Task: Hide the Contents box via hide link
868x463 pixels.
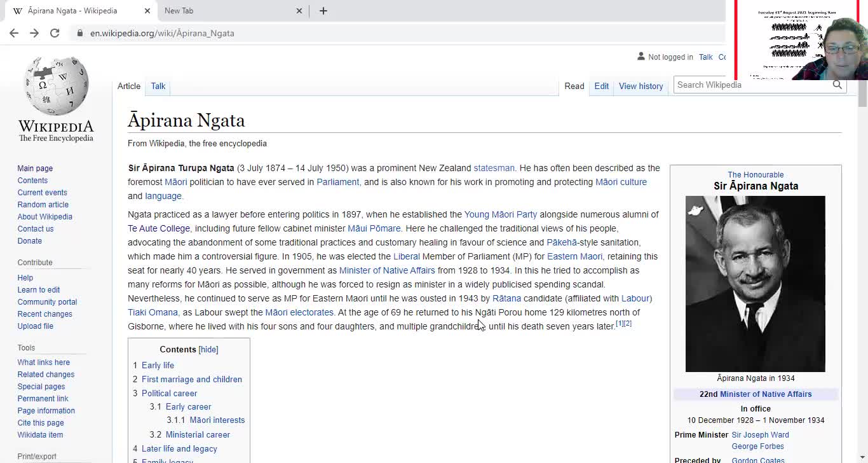Action: (x=208, y=349)
